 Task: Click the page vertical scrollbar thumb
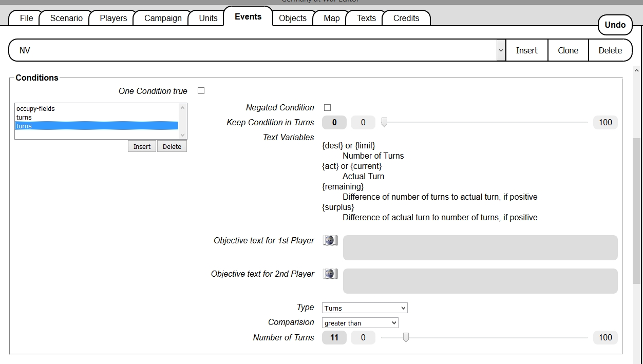pos(637,210)
